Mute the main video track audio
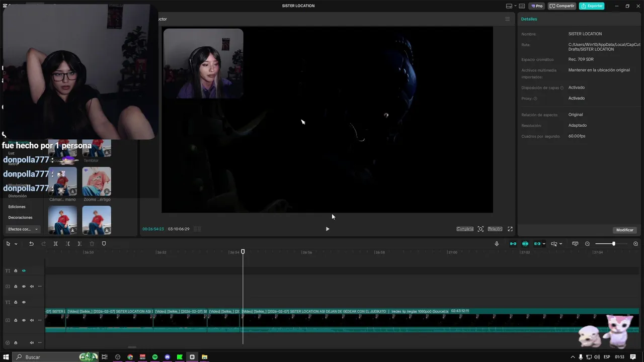 32,320
